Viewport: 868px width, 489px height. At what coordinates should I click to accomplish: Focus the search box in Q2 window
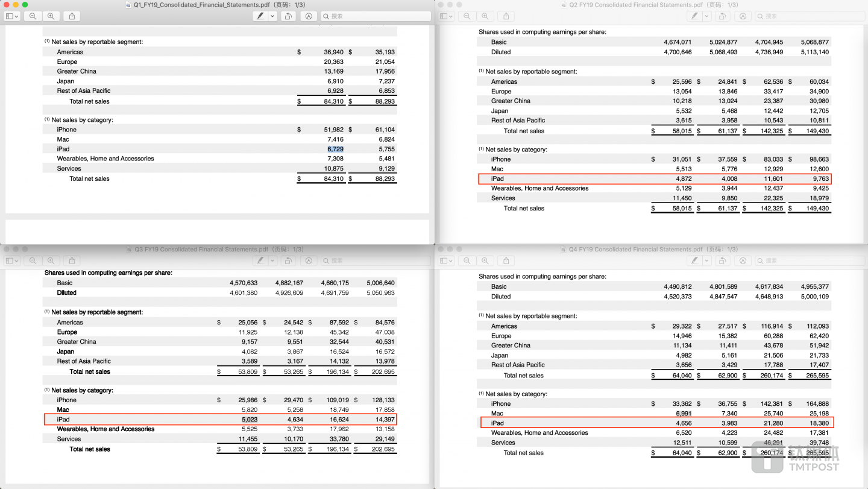(808, 16)
